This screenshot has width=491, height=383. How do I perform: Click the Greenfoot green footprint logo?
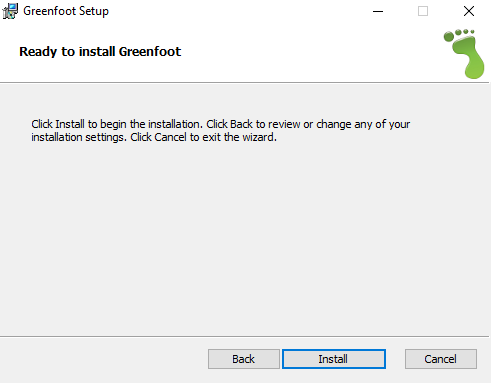click(x=464, y=54)
